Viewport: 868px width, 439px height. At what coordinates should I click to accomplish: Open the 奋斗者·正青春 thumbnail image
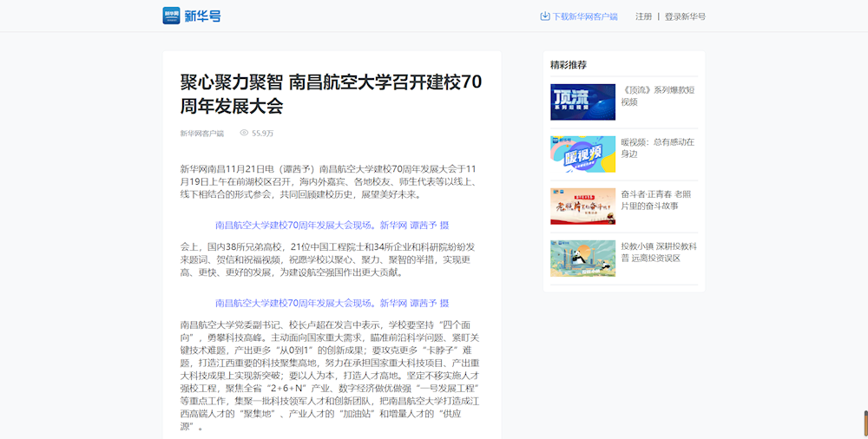pyautogui.click(x=582, y=206)
